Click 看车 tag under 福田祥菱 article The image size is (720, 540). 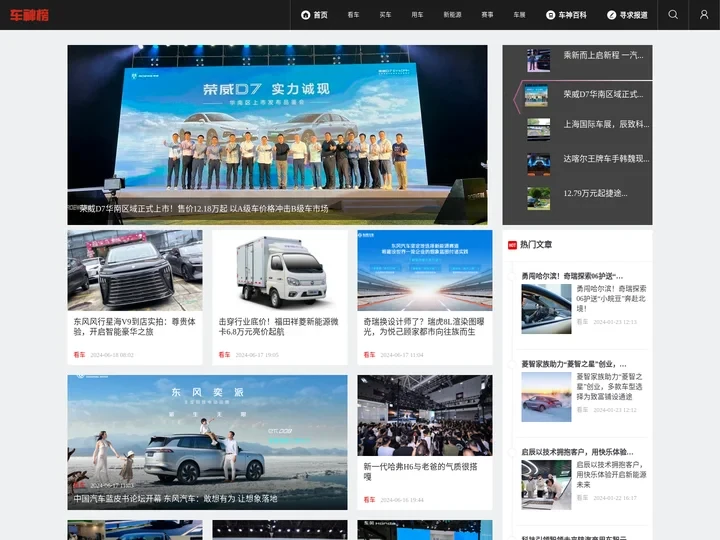[x=224, y=354]
